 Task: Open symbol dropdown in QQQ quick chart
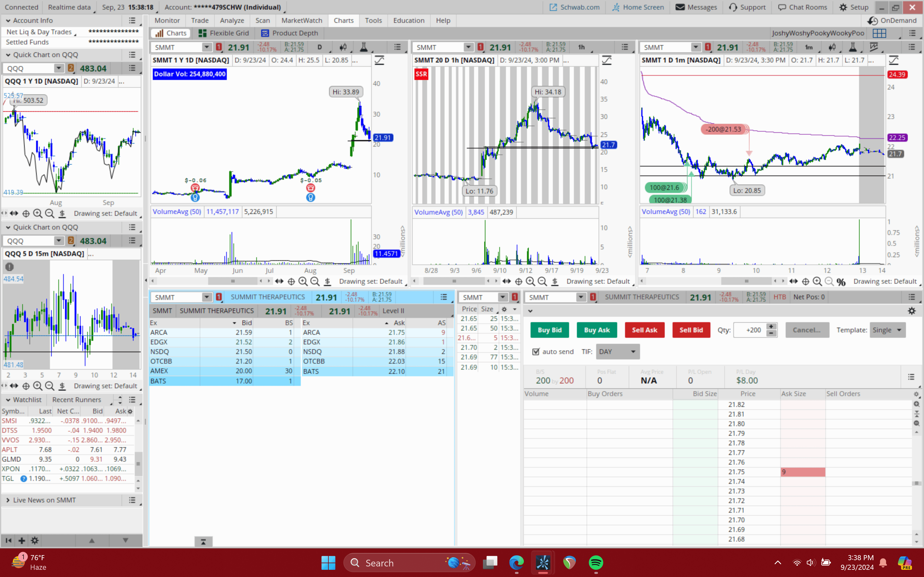[58, 68]
